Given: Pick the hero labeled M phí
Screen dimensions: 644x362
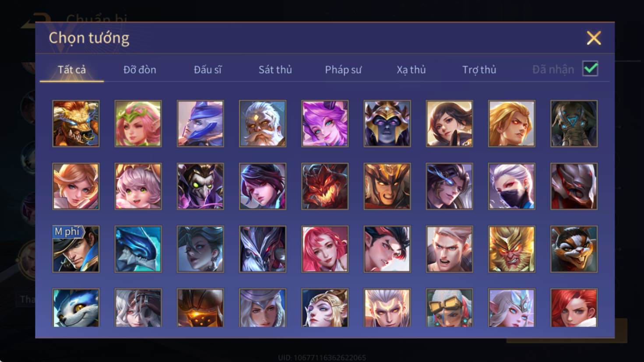Looking at the screenshot, I should coord(76,249).
